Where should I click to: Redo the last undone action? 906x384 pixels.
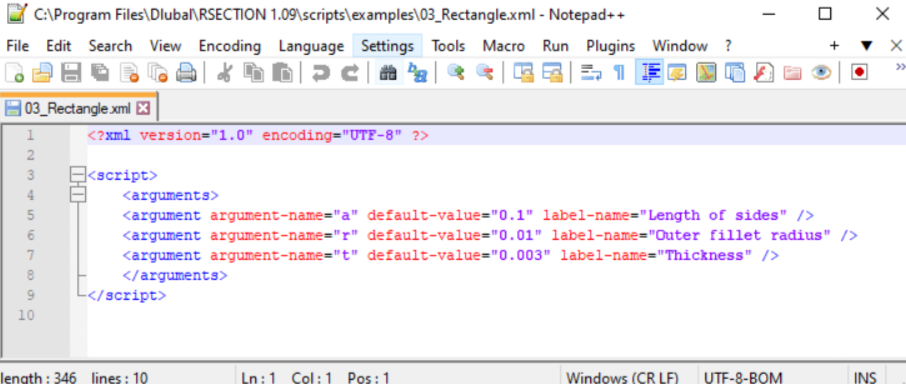tap(350, 73)
